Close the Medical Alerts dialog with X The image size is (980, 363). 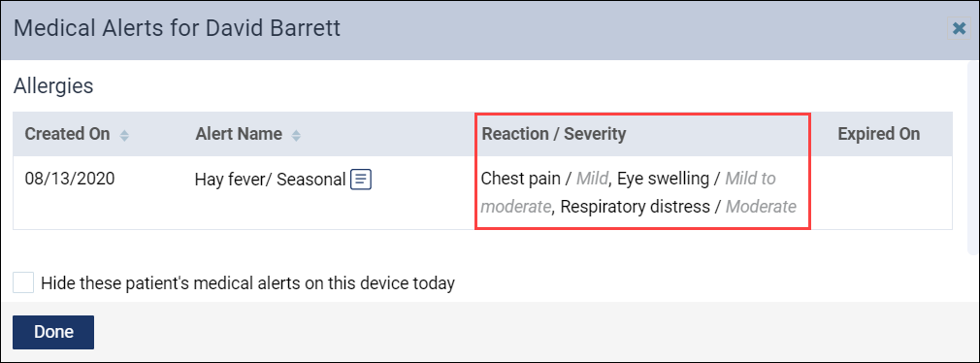point(959,29)
